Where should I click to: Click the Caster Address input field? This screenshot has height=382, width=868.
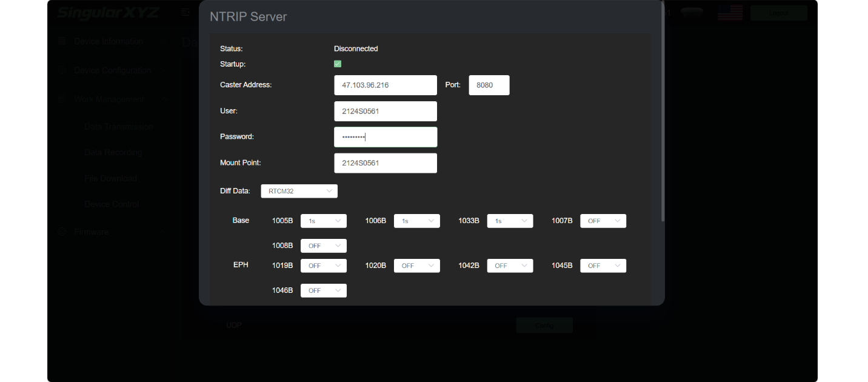pos(385,85)
